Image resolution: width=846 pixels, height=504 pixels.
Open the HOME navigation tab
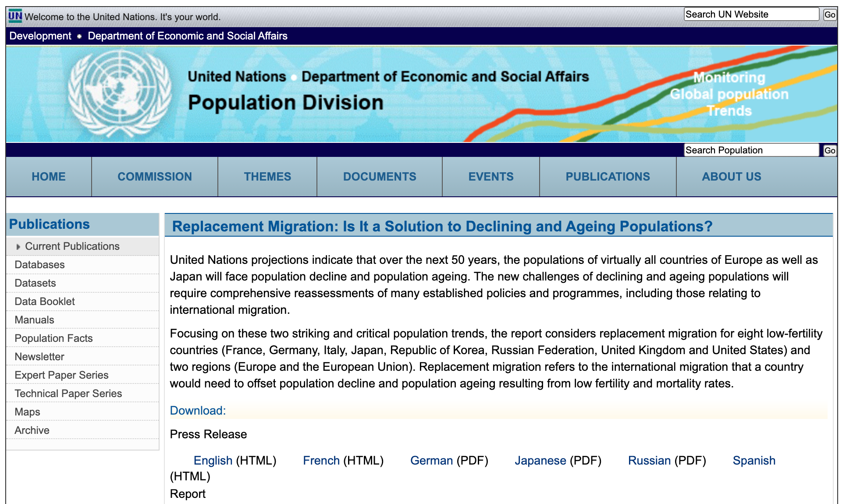pos(49,177)
